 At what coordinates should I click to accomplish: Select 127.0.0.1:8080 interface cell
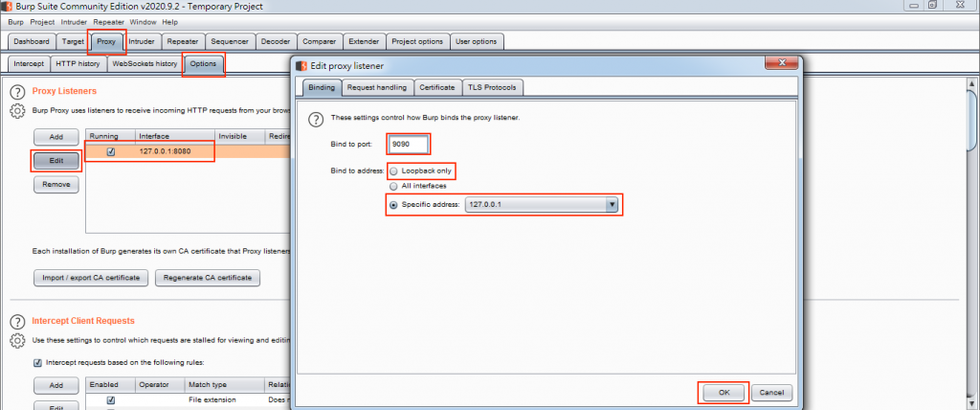coord(174,151)
